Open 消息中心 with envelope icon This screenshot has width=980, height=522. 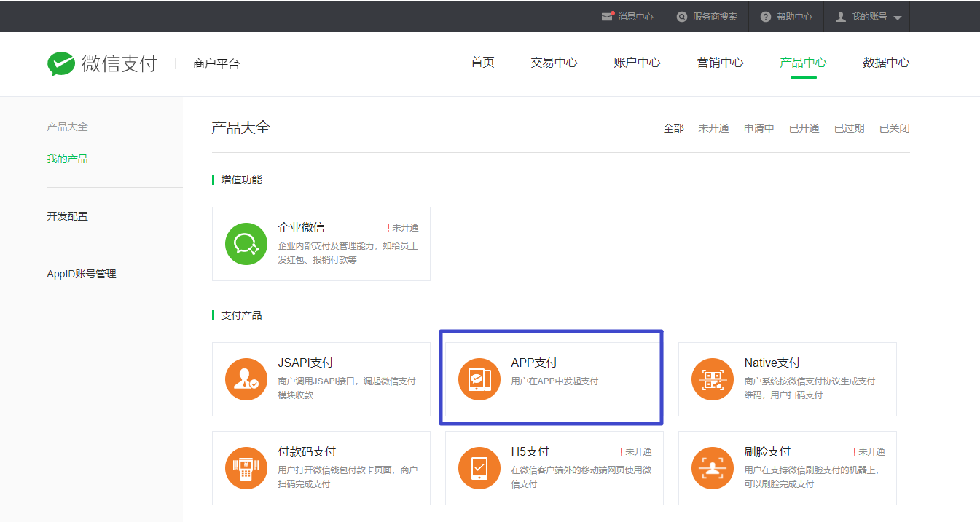point(627,17)
